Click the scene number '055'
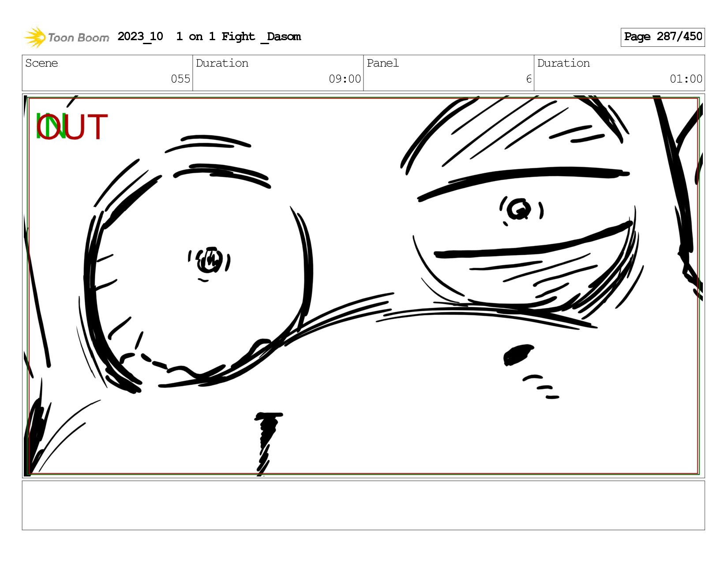This screenshot has width=728, height=563. pos(180,79)
